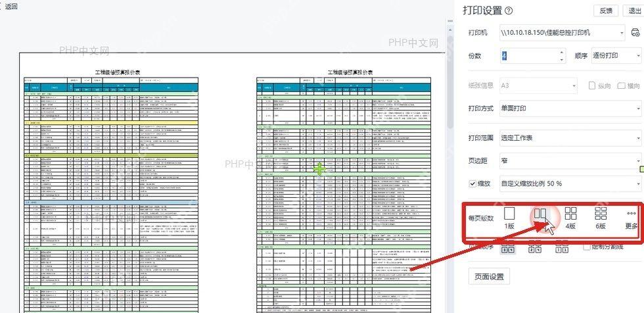
Task: Open the 打印机 printer dropdown
Action: coord(562,32)
